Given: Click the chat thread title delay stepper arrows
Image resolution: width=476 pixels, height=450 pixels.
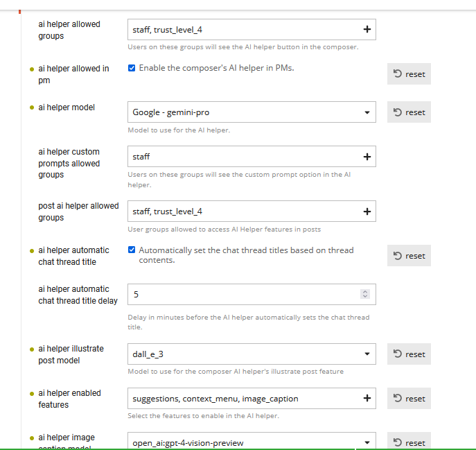Looking at the screenshot, I should tap(365, 294).
